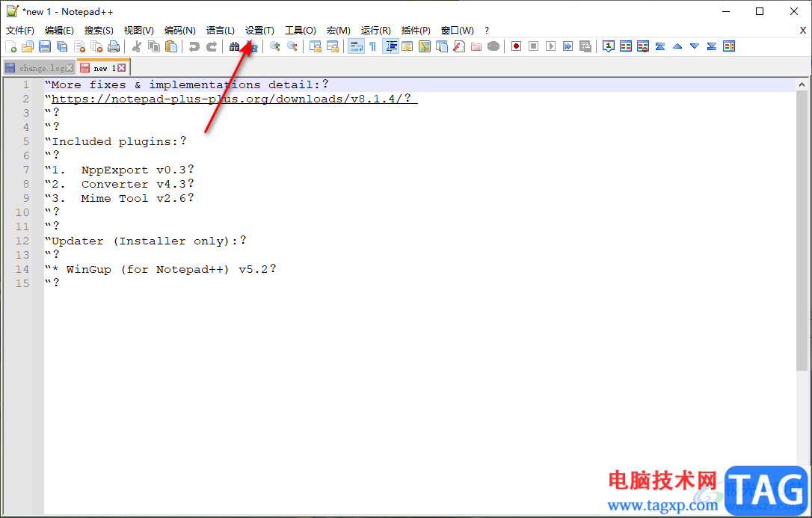Start macro recording with the red dot
The height and width of the screenshot is (518, 812).
(x=517, y=46)
